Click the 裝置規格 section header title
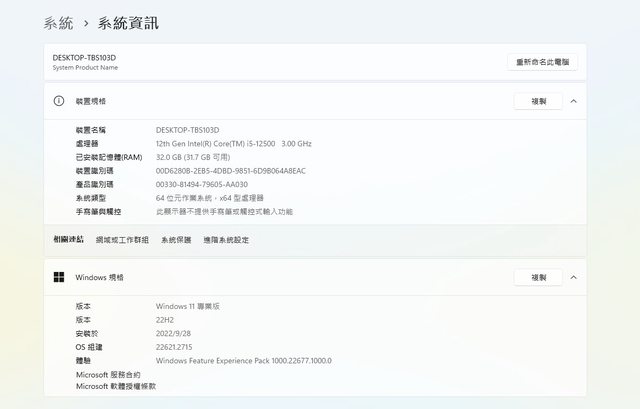Viewport: 640px width, 409px height. point(90,101)
